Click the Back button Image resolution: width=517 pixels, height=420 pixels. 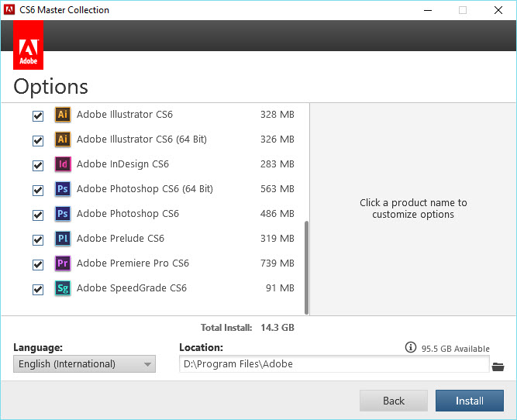pyautogui.click(x=394, y=401)
